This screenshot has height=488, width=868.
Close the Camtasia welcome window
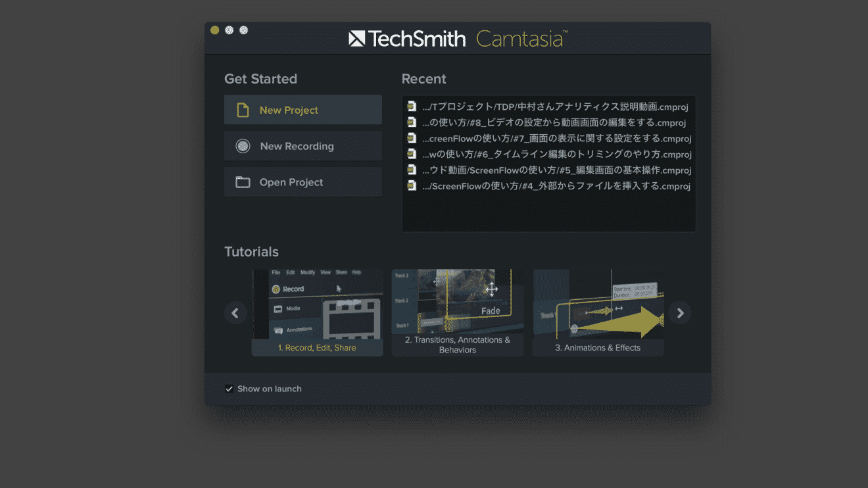(214, 30)
